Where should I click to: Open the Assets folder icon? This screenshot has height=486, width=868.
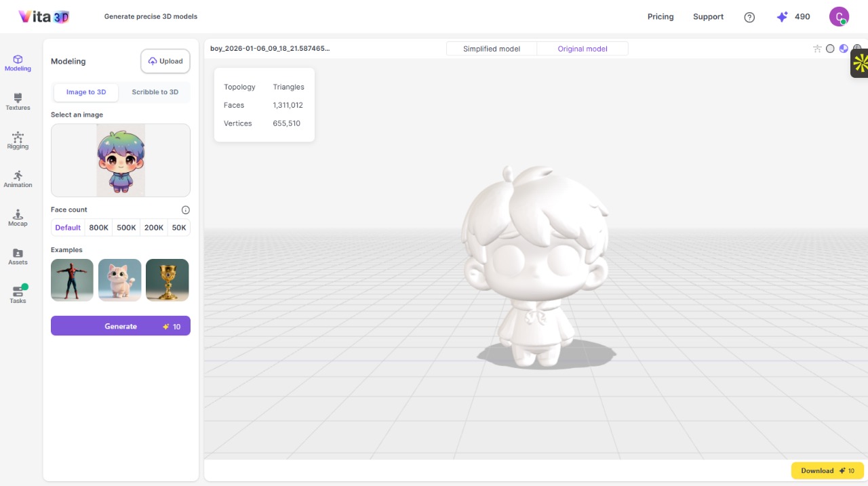pyautogui.click(x=18, y=256)
